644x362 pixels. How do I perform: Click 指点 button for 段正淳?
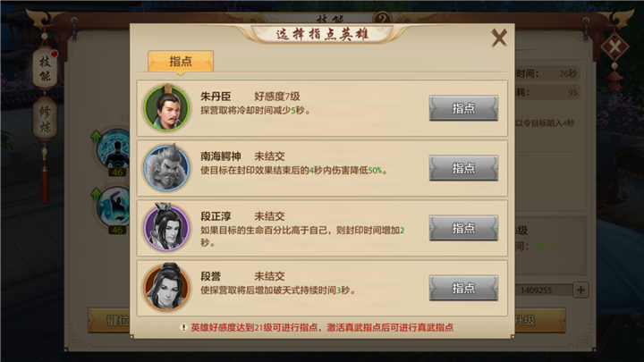click(x=463, y=228)
